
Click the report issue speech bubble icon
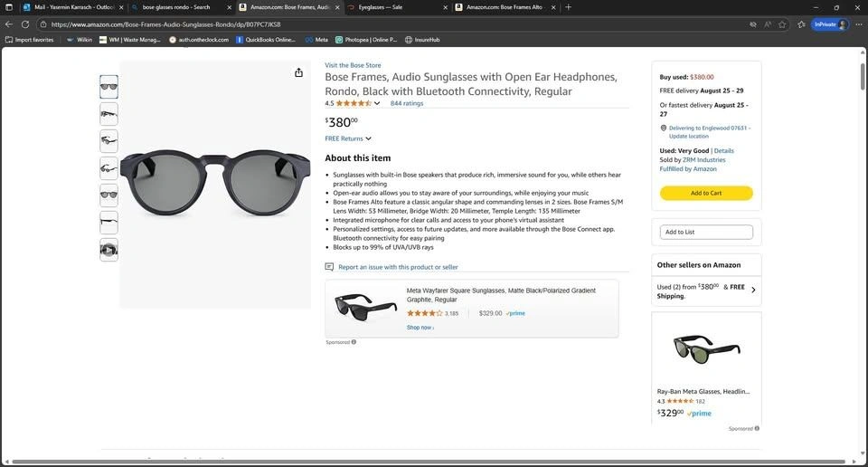[x=330, y=267]
